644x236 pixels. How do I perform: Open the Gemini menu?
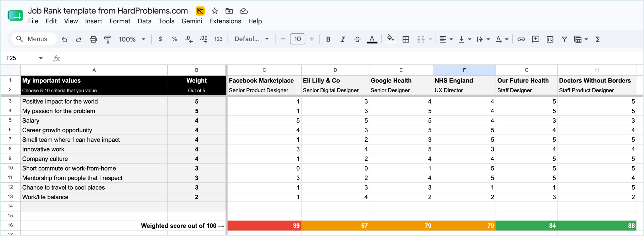pos(192,21)
